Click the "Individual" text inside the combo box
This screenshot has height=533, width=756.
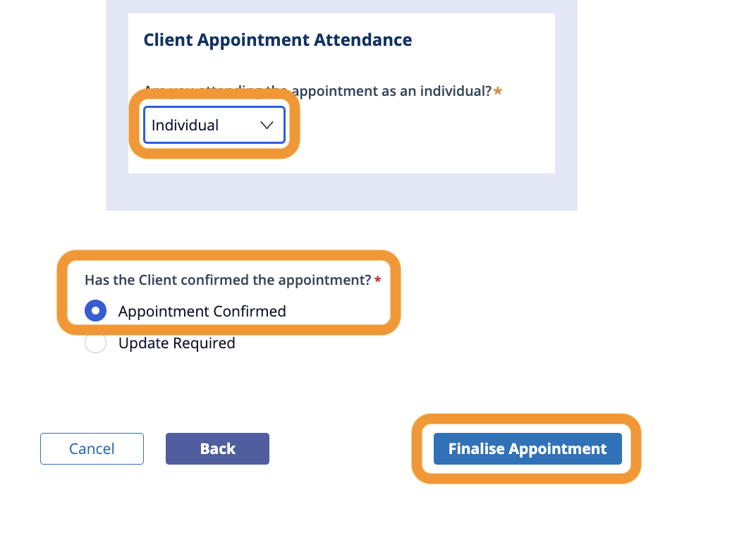[x=185, y=125]
